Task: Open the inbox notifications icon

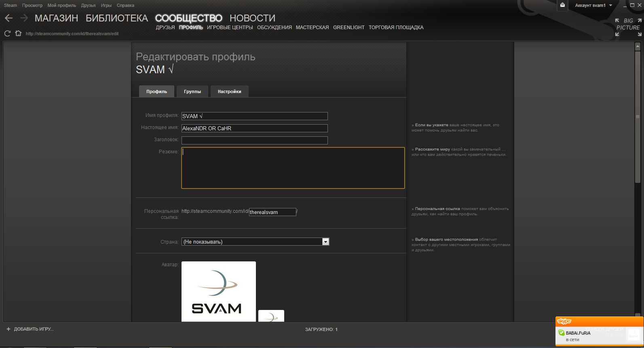Action: pos(562,5)
